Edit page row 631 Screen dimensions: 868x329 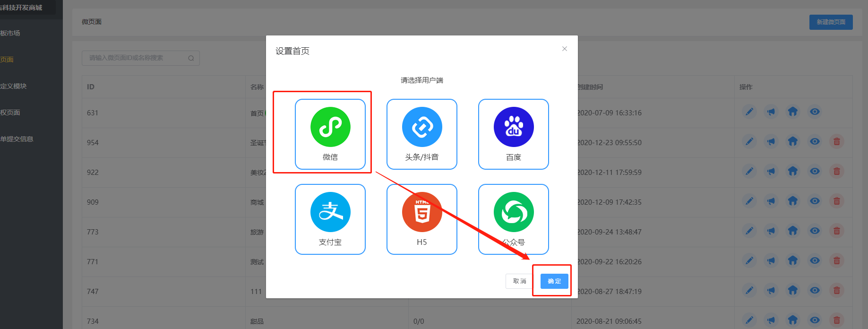click(x=749, y=112)
